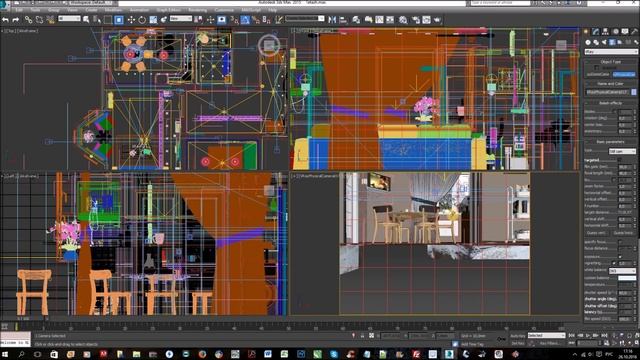This screenshot has width=640, height=360.
Task: Open the Mirror tool
Action: 332,19
